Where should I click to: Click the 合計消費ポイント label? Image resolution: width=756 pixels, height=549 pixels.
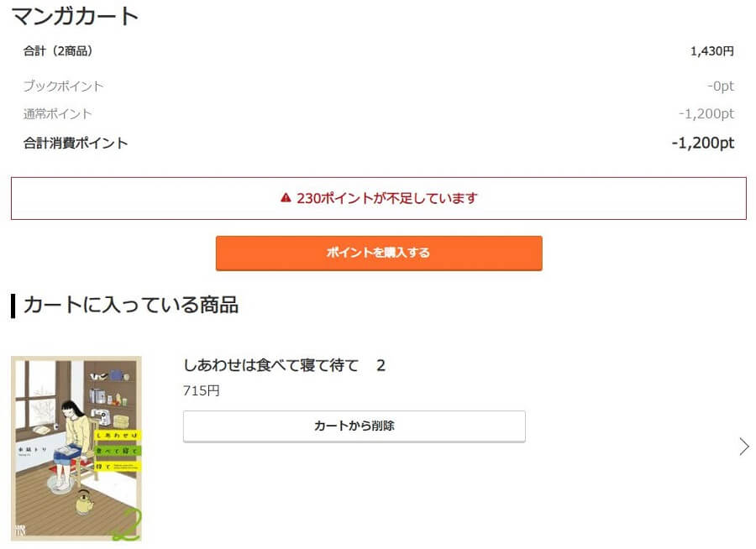point(76,144)
